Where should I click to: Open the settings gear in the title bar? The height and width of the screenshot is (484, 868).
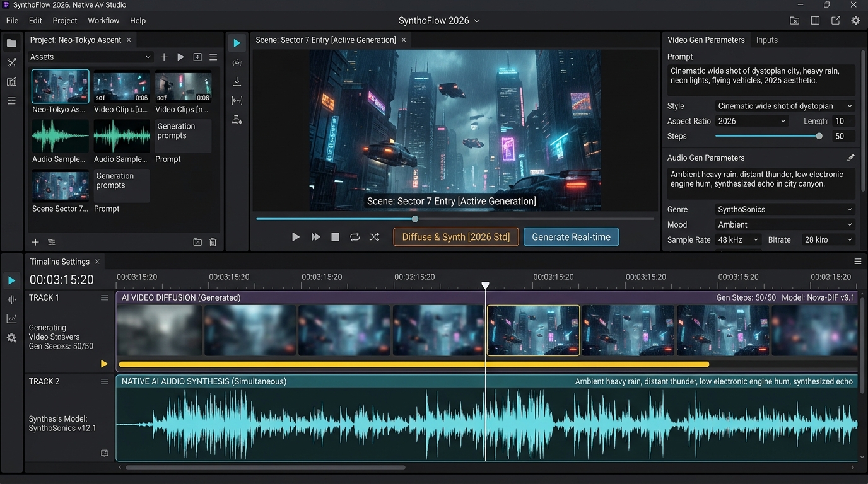click(855, 20)
